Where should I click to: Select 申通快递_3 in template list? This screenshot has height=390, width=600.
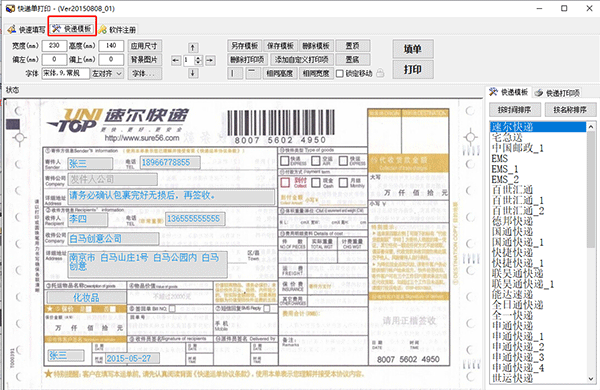[x=538, y=357]
